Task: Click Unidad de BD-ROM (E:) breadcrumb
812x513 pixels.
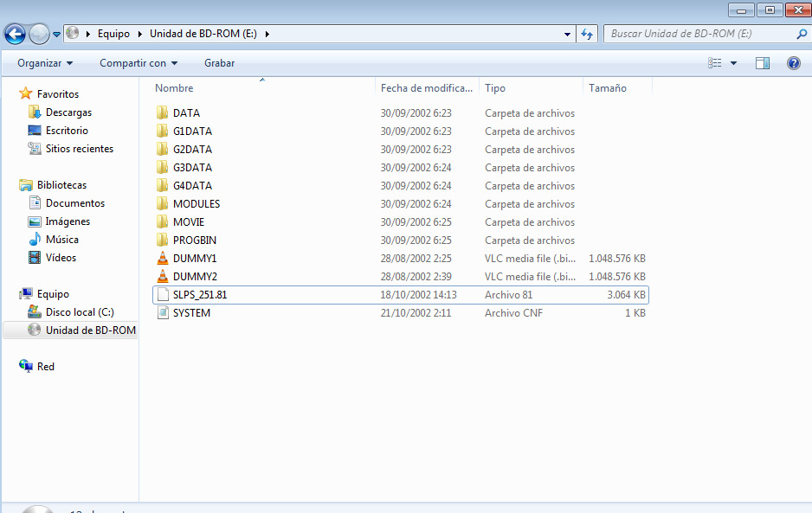Action: (203, 34)
